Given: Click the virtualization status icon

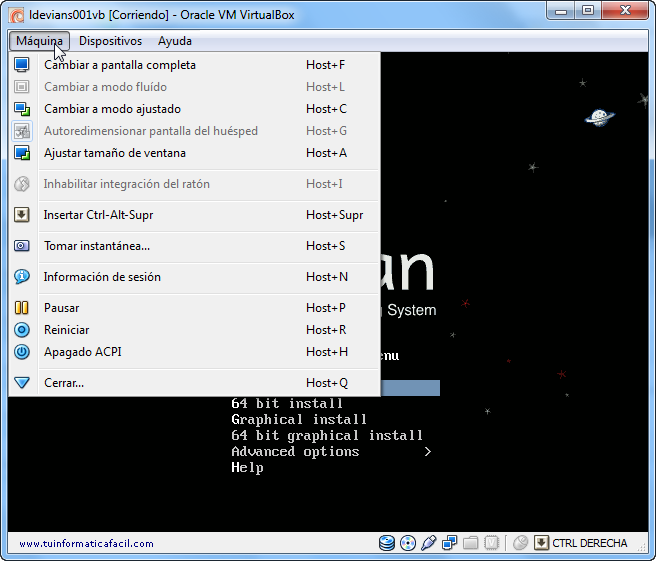Looking at the screenshot, I should (x=492, y=543).
